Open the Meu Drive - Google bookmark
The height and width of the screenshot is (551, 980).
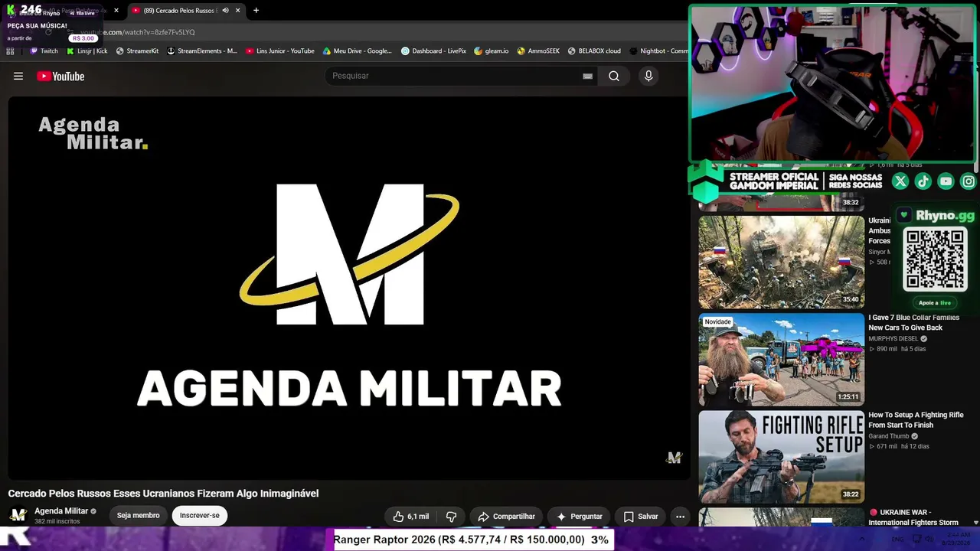(358, 51)
